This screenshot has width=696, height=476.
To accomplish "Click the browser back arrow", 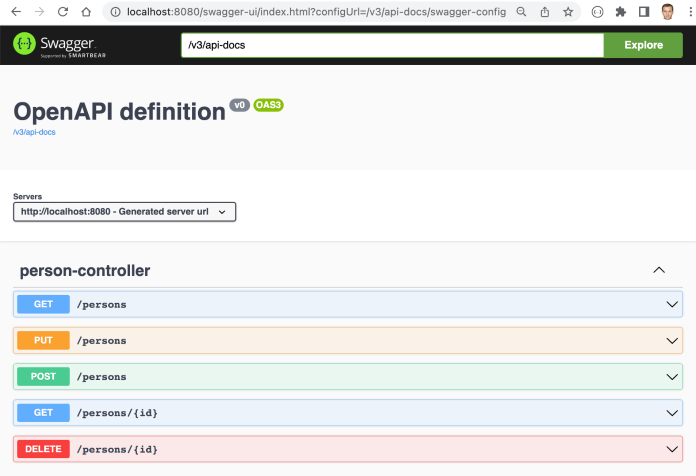I will click(x=14, y=12).
